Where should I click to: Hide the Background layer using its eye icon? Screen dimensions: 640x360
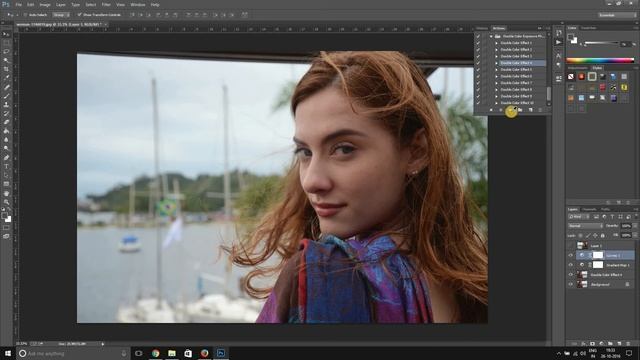571,284
